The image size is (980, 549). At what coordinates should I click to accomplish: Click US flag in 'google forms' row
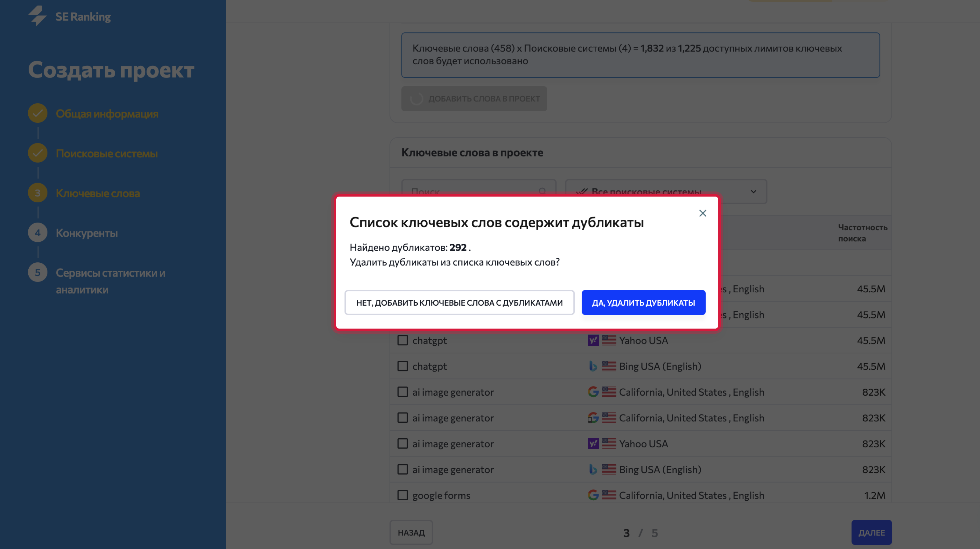609,495
